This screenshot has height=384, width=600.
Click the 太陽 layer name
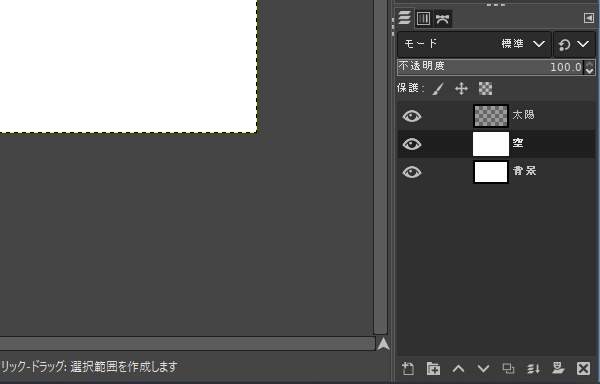coord(523,115)
